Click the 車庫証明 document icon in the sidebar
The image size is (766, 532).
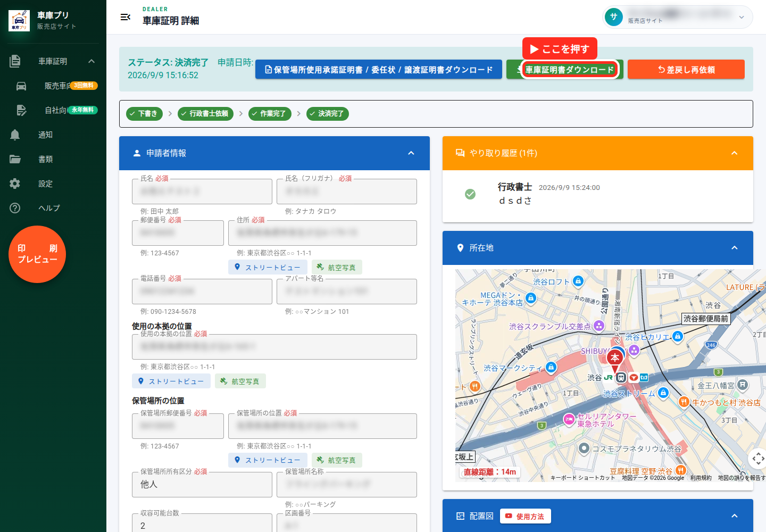[x=15, y=61]
